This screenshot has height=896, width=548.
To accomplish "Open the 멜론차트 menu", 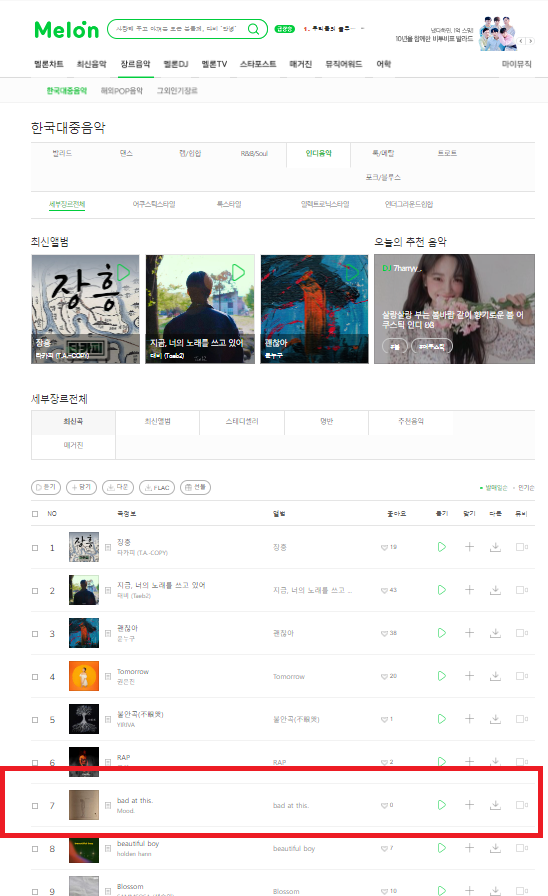I will 49,64.
